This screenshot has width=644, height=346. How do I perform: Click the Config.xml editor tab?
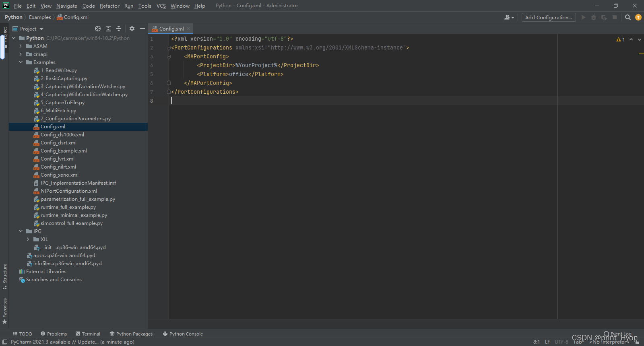click(171, 29)
